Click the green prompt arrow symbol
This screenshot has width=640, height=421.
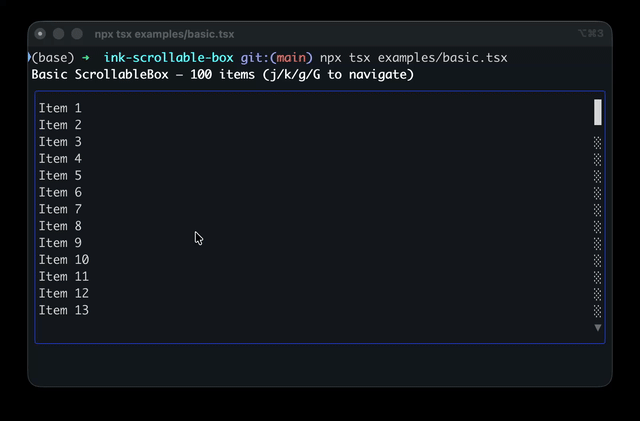click(86, 58)
